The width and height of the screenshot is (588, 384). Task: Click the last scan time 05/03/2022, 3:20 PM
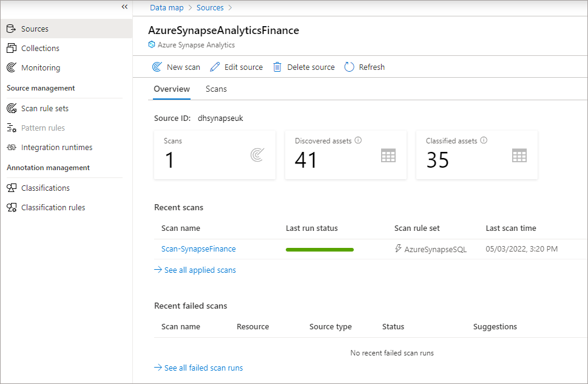[522, 249]
